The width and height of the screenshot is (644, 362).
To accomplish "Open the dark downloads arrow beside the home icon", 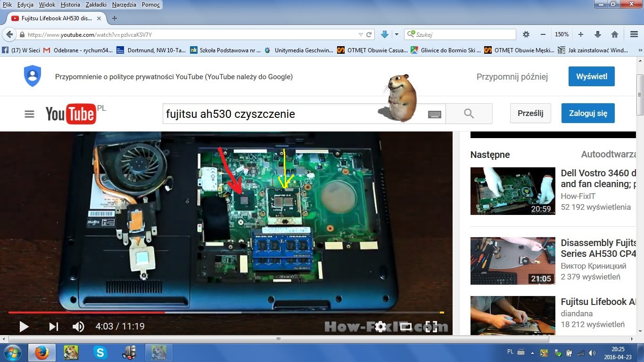I will (598, 34).
